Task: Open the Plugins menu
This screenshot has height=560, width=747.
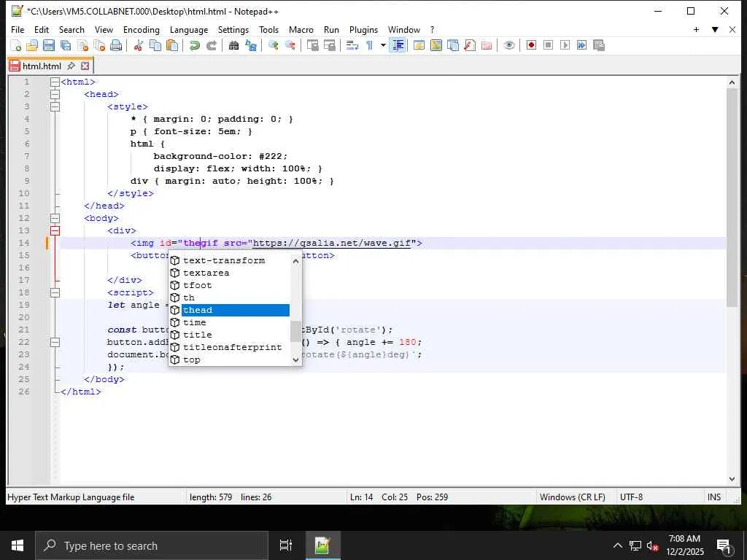Action: click(363, 29)
